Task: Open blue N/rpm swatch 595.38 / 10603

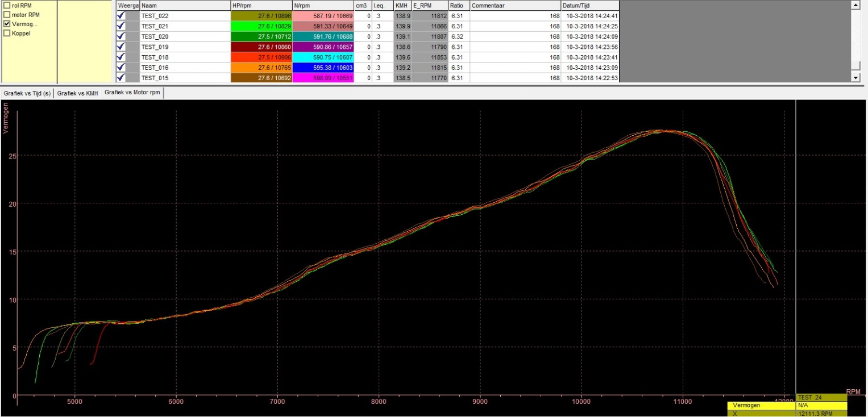Action: click(323, 67)
